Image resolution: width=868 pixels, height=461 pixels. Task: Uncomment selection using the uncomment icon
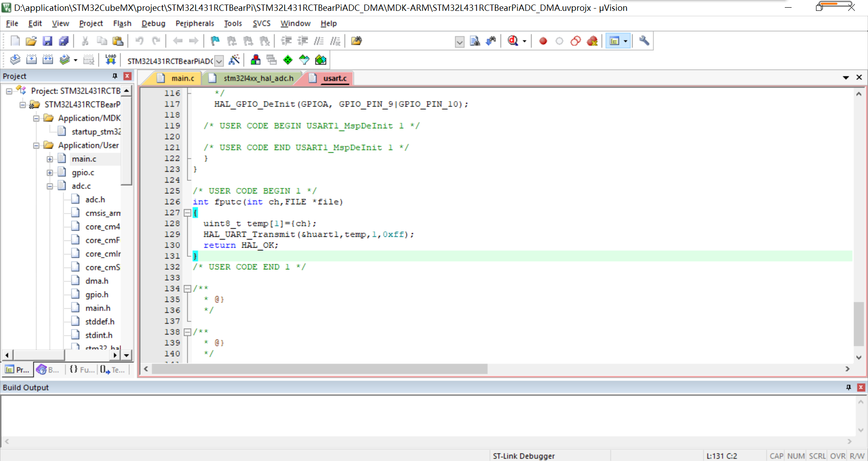[x=335, y=41]
